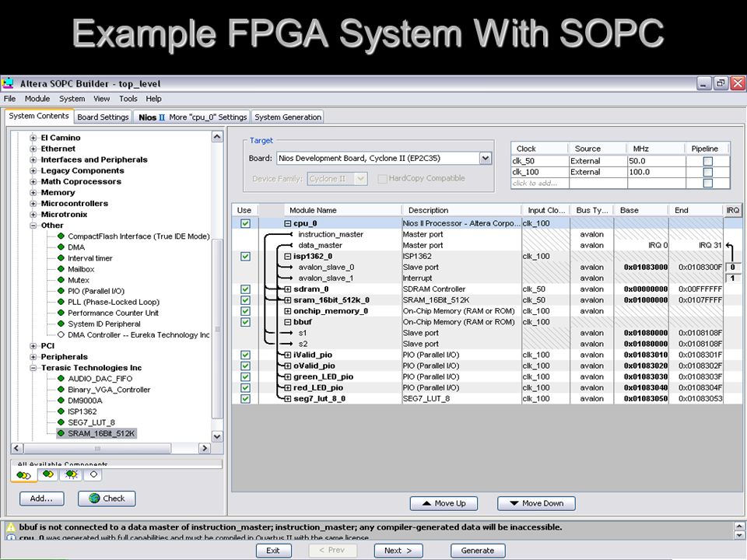Expand the red_LED_pio module row
Screen dimensions: 747x560
pyautogui.click(x=288, y=387)
